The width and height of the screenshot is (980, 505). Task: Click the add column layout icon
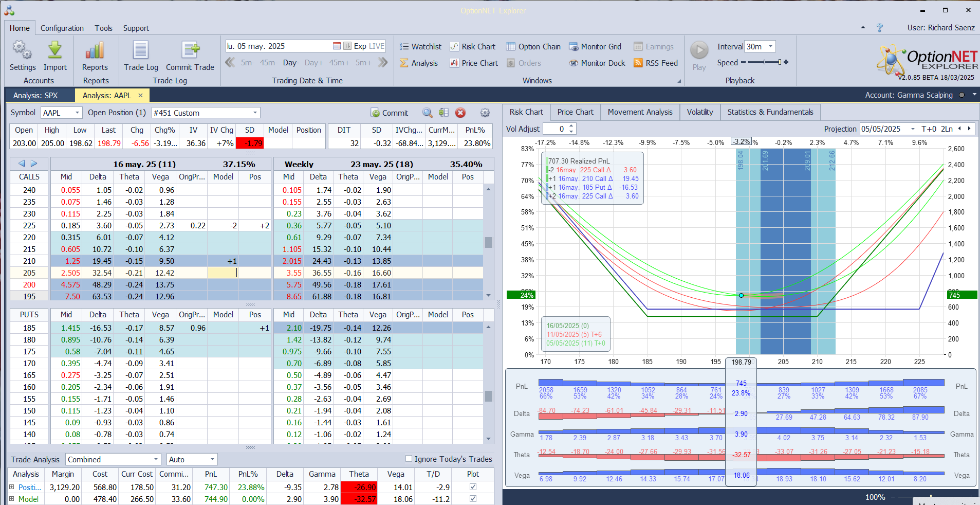click(443, 113)
